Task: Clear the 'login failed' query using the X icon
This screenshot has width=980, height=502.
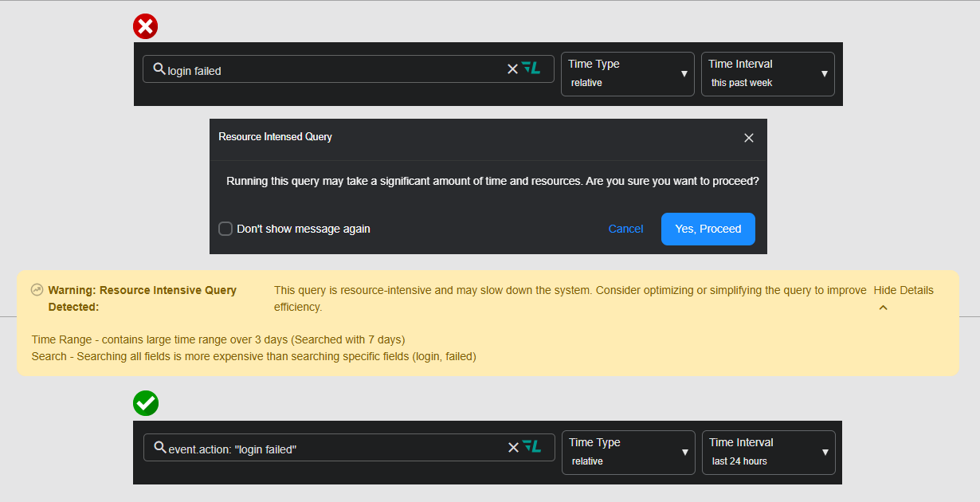Action: tap(512, 69)
